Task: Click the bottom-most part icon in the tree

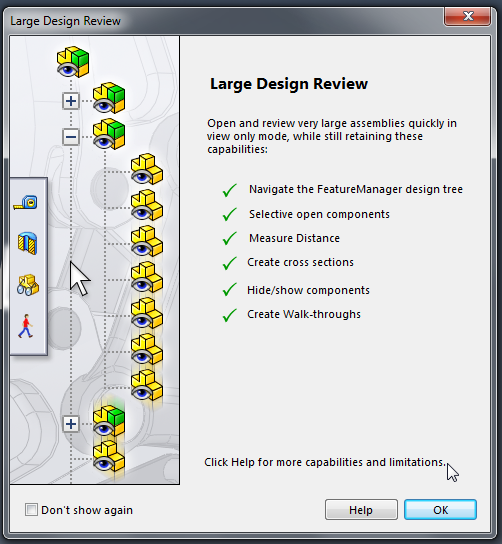Action: [109, 456]
